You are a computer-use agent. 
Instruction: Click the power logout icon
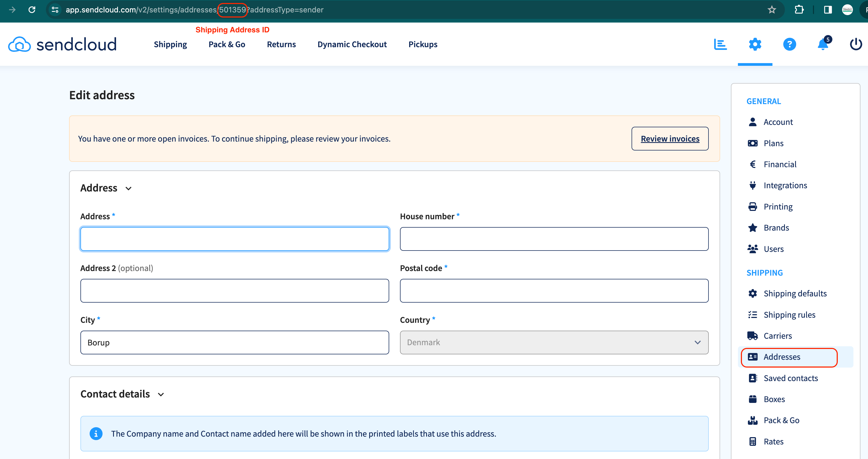pos(856,44)
